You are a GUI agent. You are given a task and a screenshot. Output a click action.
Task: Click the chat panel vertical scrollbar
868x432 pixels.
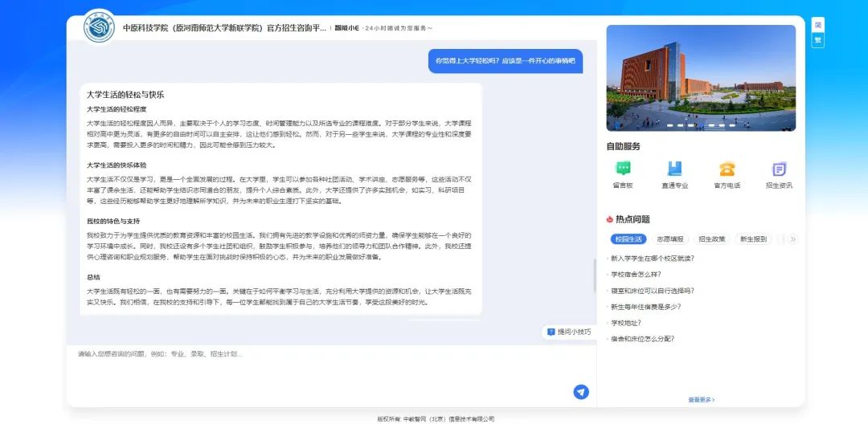click(595, 275)
